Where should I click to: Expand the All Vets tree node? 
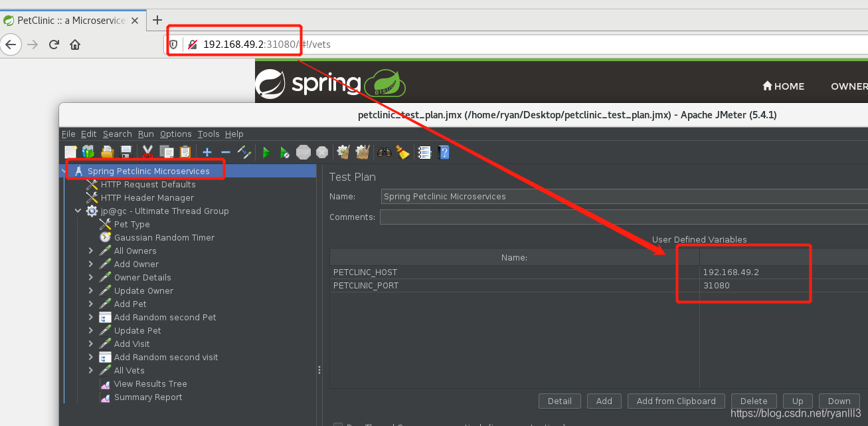click(91, 370)
